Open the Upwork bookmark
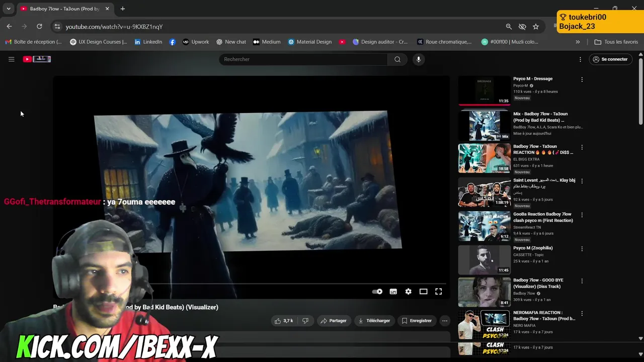Screen dimensions: 644x362 (196, 42)
